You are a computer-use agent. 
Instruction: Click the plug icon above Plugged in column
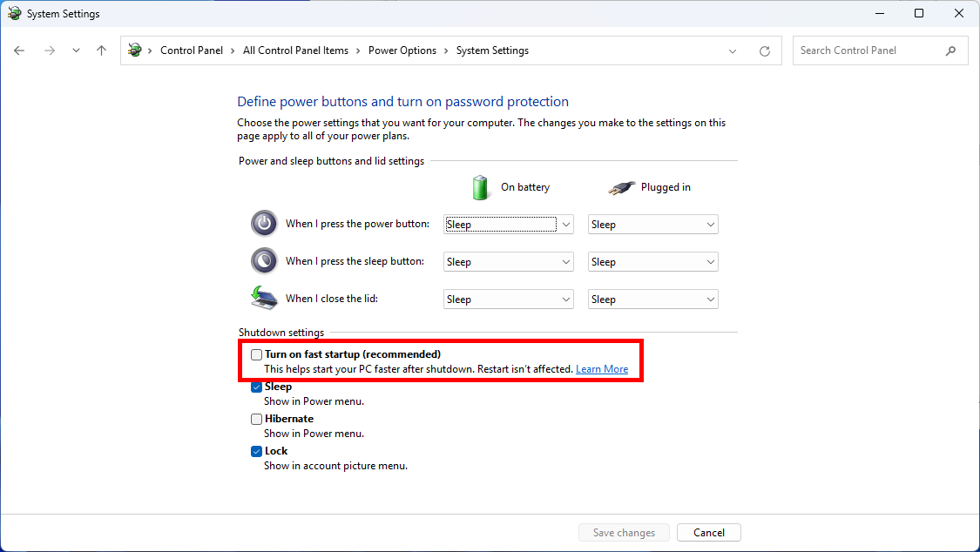tap(621, 186)
